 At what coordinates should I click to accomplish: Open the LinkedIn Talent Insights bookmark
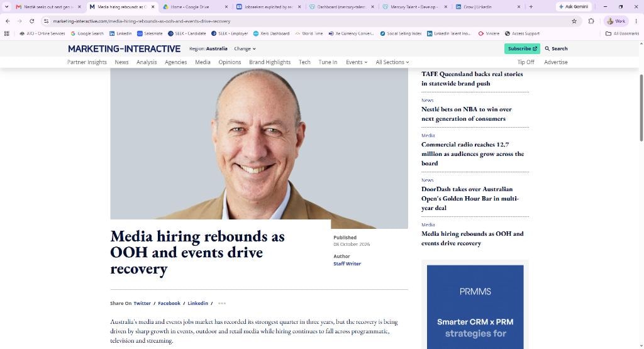[x=449, y=34]
